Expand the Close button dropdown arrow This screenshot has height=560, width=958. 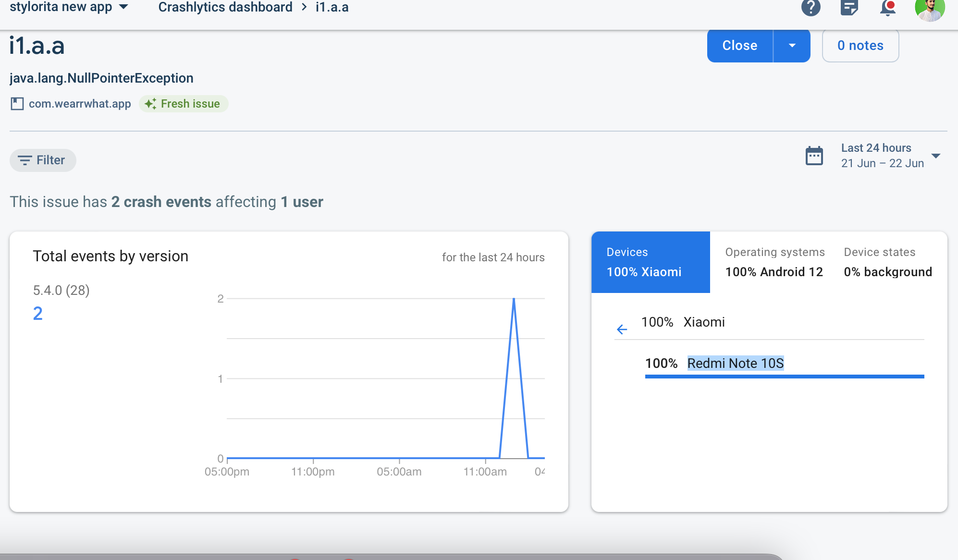click(x=791, y=46)
